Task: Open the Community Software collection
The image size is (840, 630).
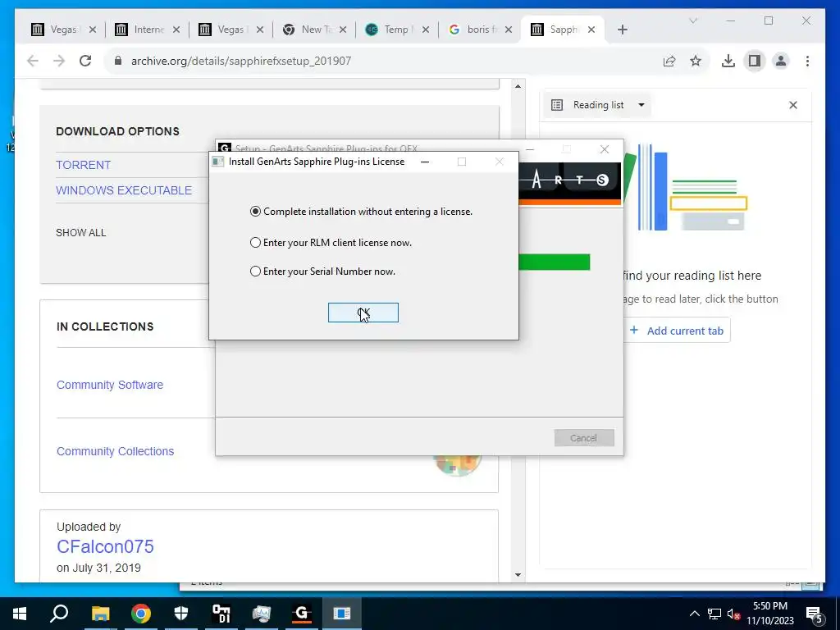Action: coord(110,385)
